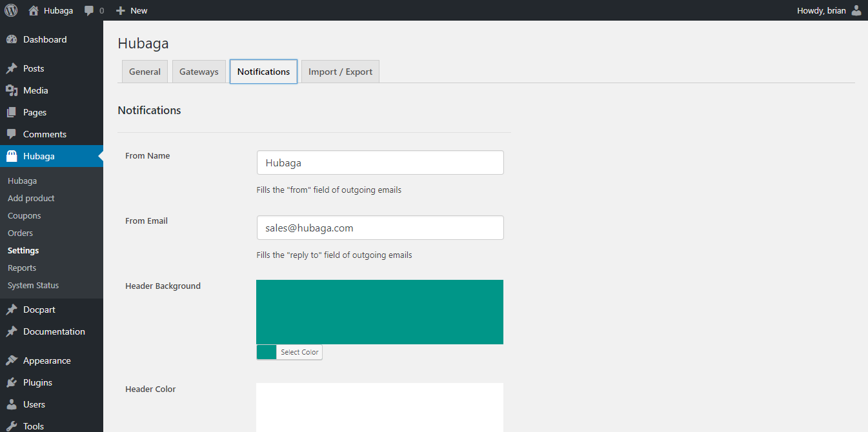This screenshot has height=432, width=868.
Task: Click the user avatar icon near Howdy
Action: tap(856, 10)
